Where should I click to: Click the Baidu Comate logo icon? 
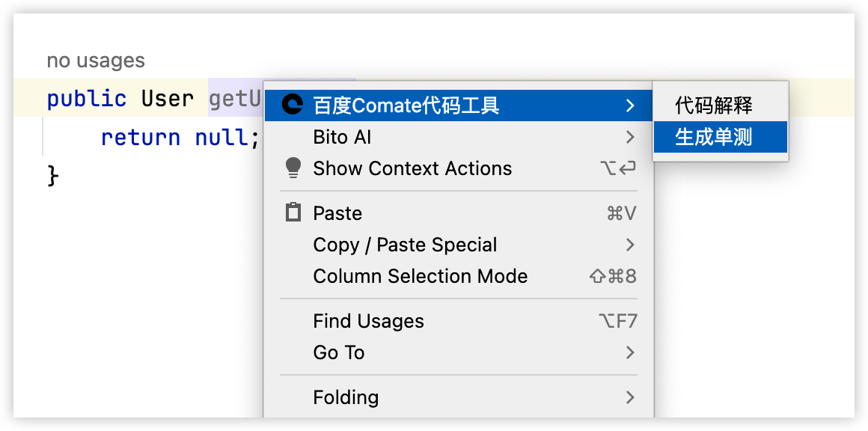(293, 105)
